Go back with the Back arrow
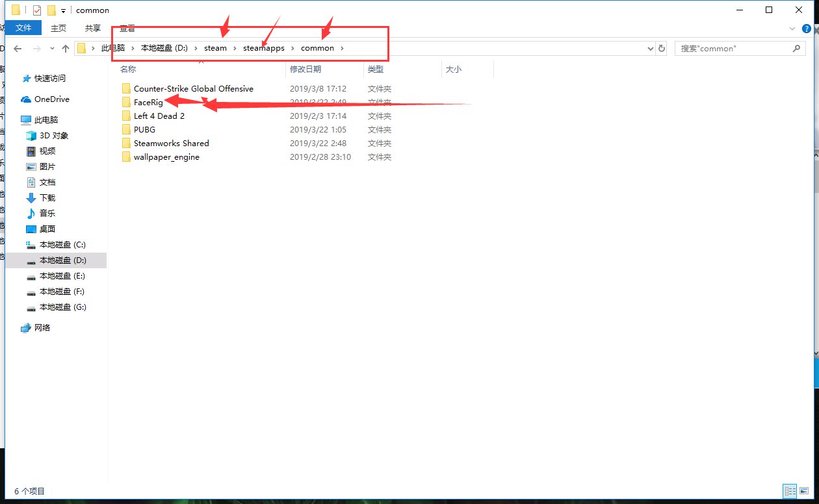Screen dimensions: 819x504 pyautogui.click(x=18, y=49)
